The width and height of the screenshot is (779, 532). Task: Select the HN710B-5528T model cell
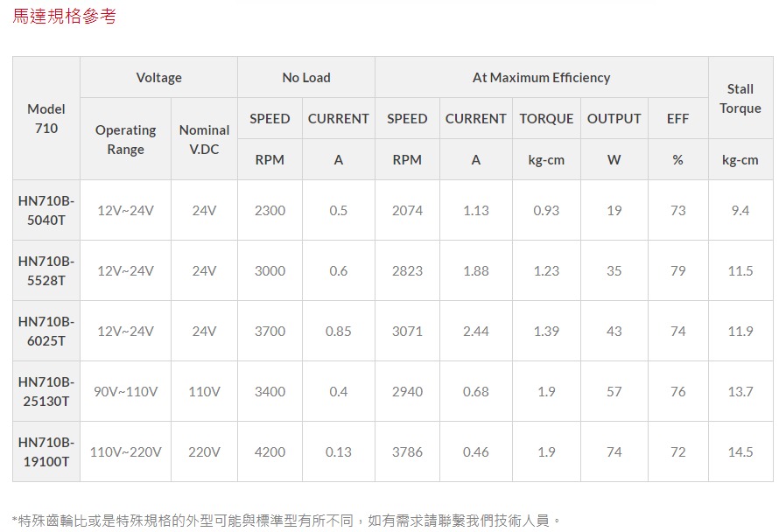[x=46, y=270]
